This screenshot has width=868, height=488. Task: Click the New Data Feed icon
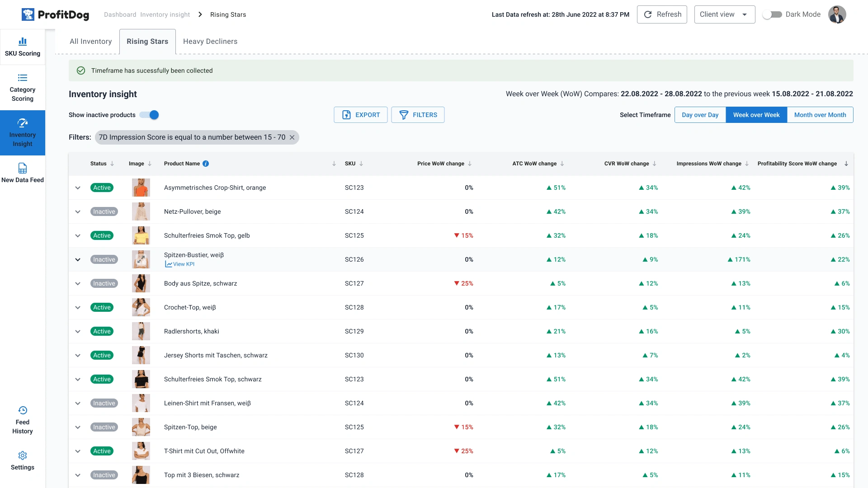(23, 169)
